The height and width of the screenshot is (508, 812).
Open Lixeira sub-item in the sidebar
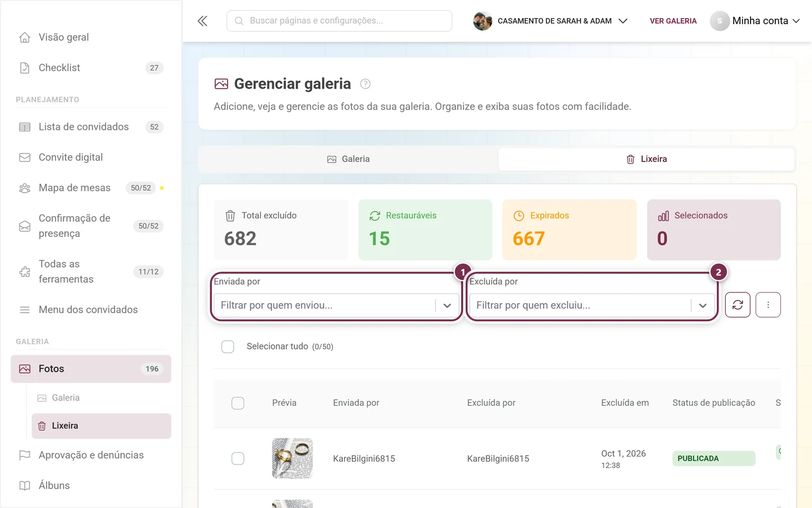coord(101,426)
